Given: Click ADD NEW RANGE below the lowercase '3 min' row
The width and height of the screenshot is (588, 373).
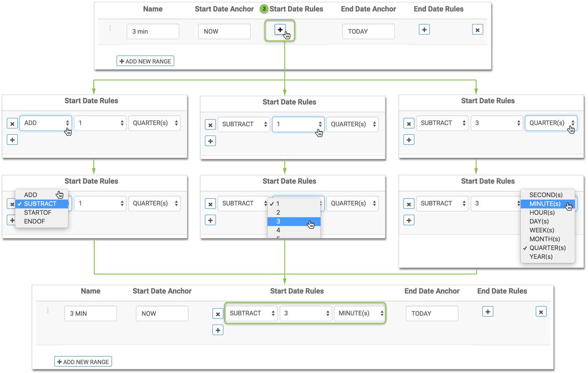Looking at the screenshot, I should click(146, 61).
